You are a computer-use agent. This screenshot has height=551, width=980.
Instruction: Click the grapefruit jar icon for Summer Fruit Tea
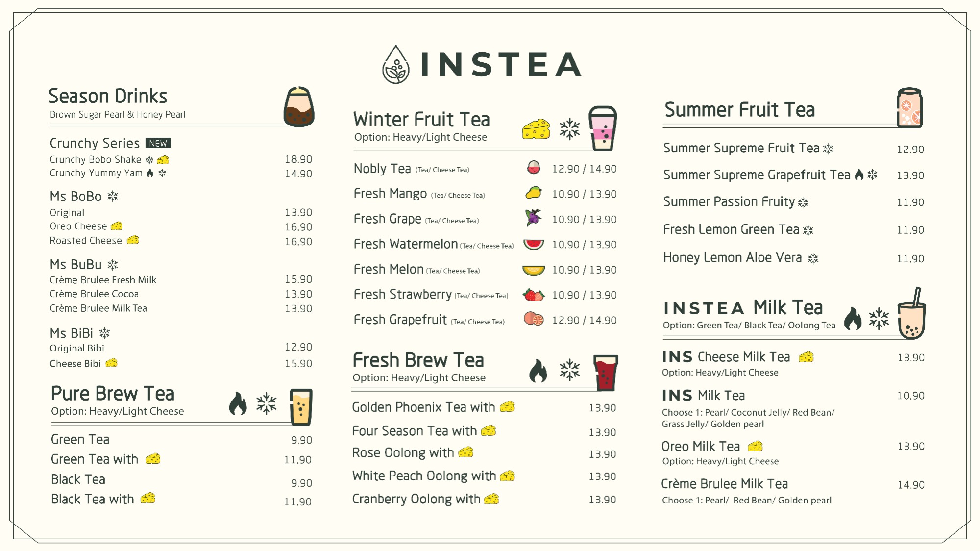click(x=909, y=108)
